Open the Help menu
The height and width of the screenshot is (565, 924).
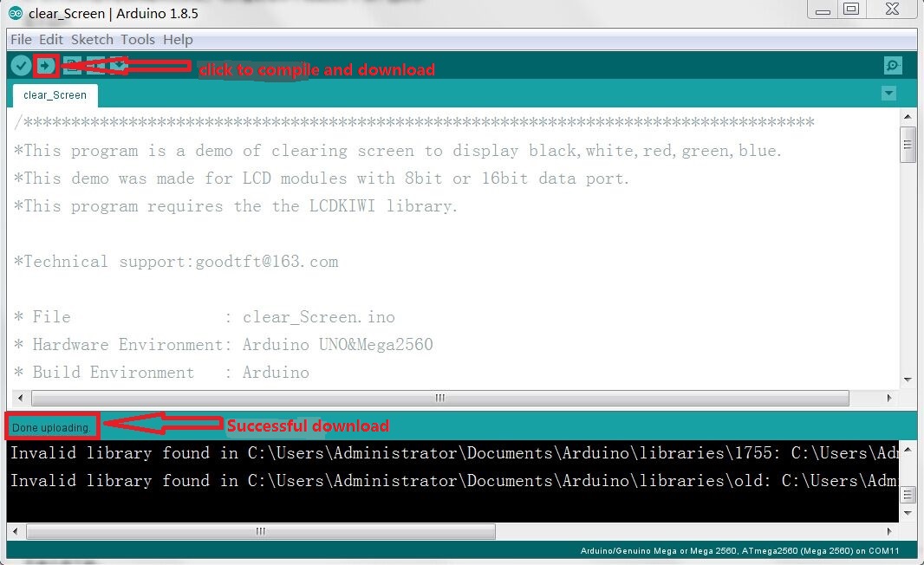pos(178,40)
